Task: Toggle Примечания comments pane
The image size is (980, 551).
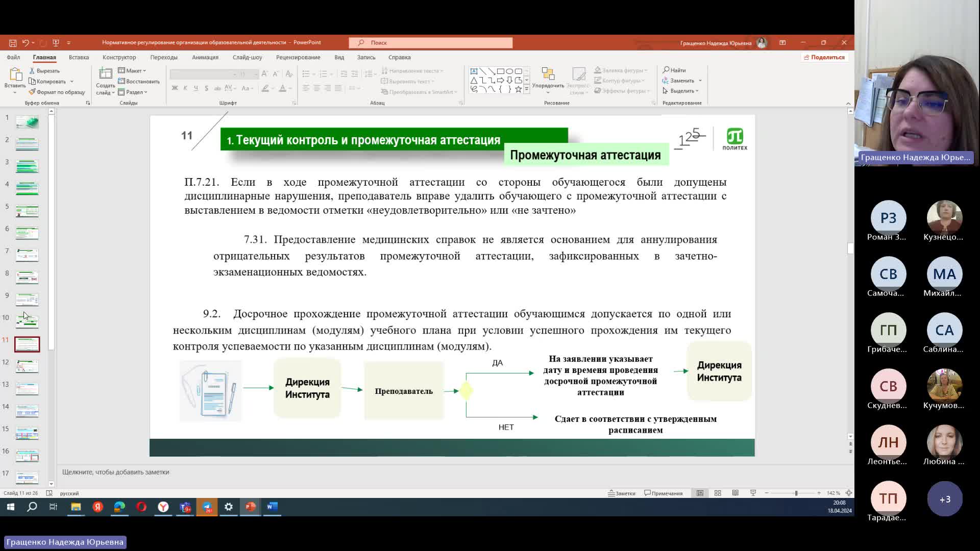Action: pos(664,493)
